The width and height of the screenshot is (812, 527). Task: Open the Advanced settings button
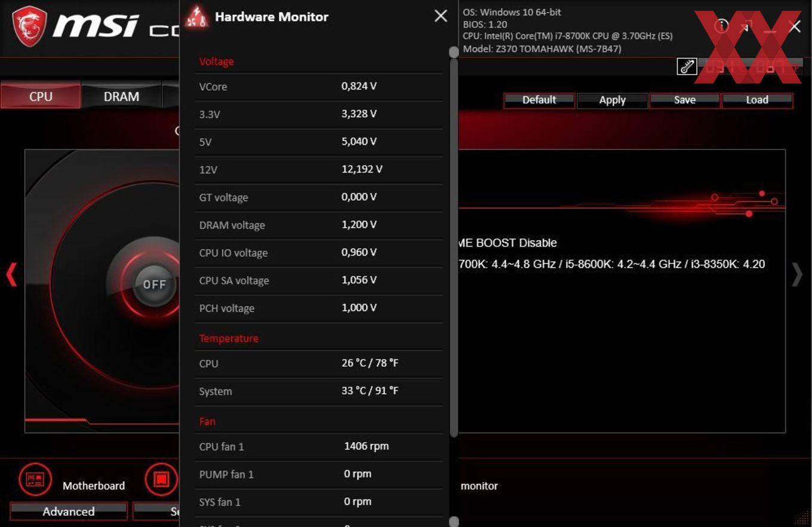[x=69, y=511]
